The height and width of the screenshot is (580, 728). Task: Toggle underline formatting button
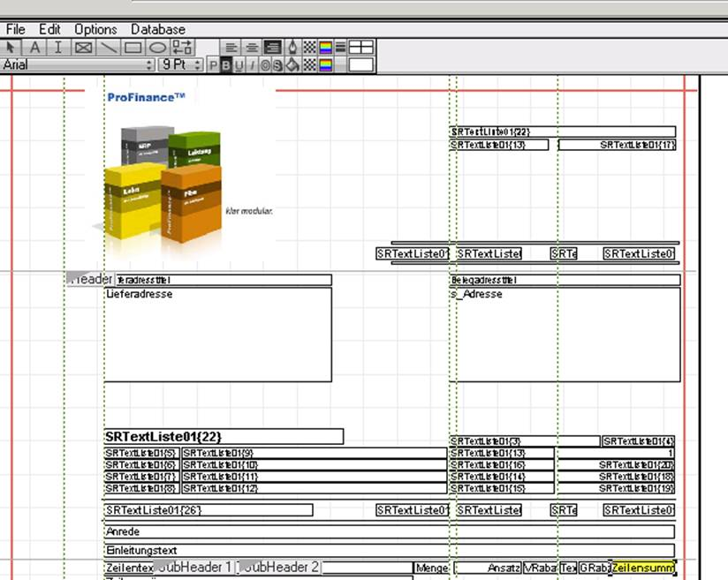coord(239,64)
